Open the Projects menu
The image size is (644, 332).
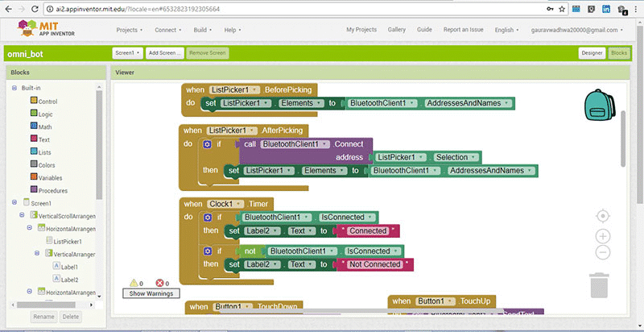130,30
